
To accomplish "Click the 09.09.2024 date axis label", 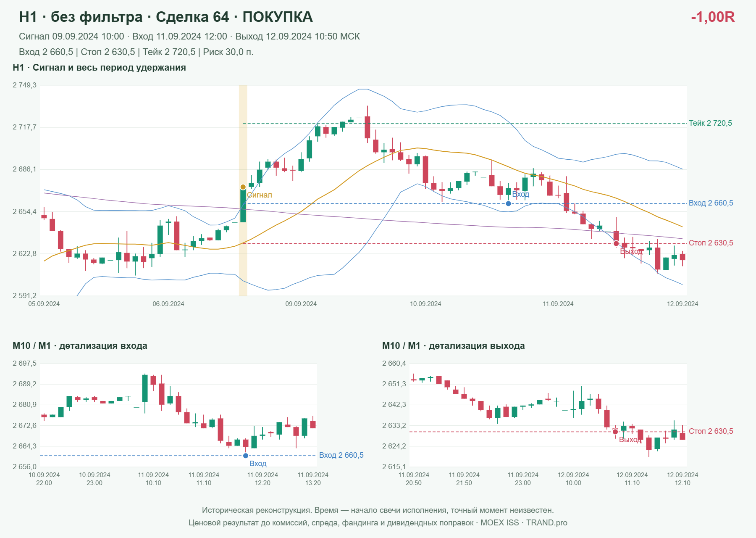I will [301, 304].
